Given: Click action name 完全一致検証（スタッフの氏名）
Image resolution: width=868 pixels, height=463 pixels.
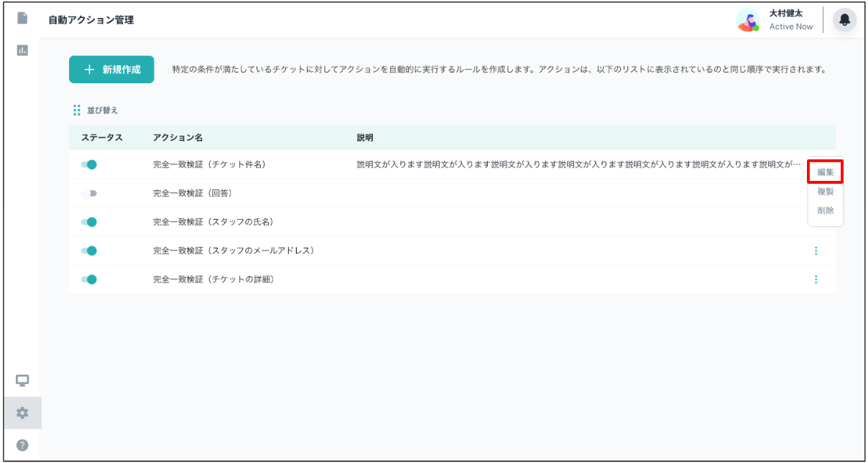Looking at the screenshot, I should [213, 222].
